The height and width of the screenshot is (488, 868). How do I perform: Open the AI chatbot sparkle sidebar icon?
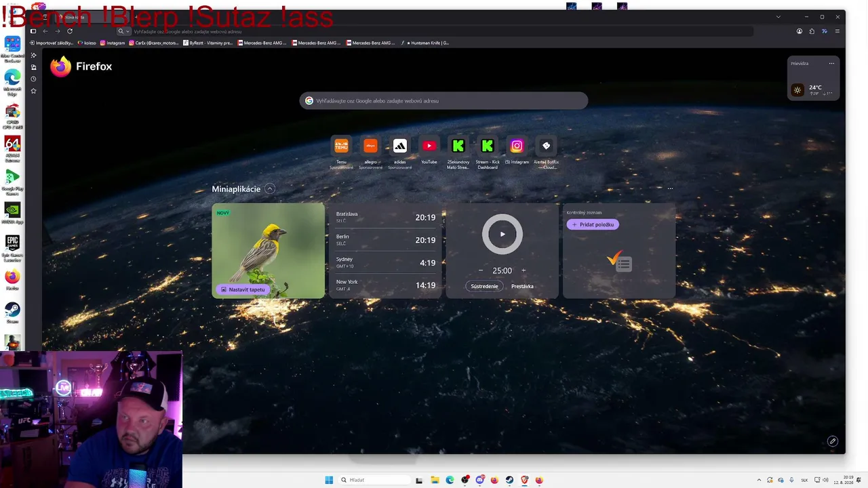coord(33,55)
